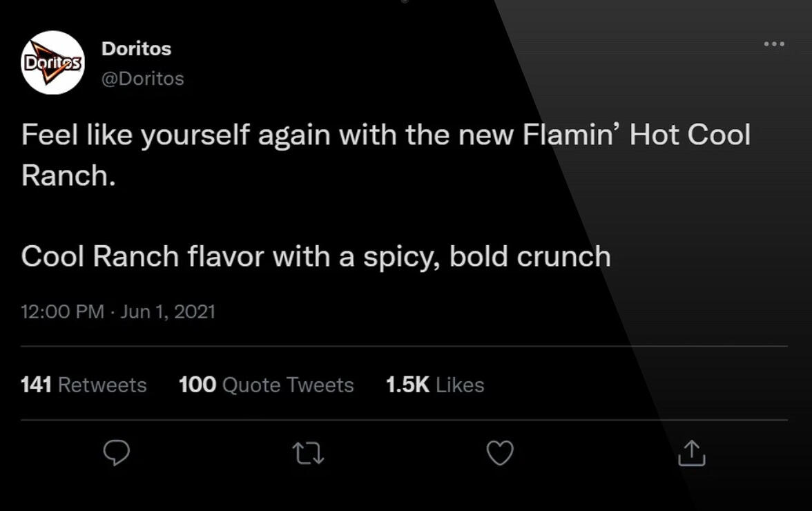This screenshot has width=812, height=511.
Task: Click the Jun 1, 2021 date
Action: click(168, 311)
